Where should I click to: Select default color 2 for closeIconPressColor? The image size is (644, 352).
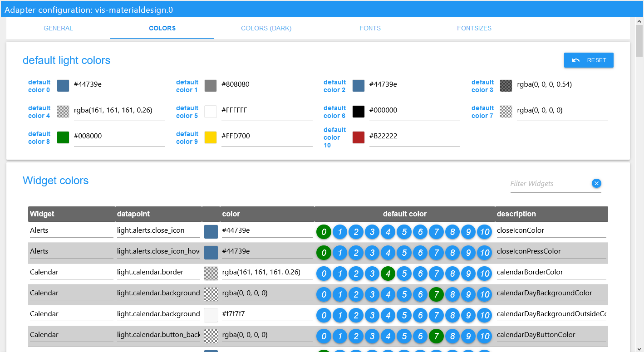(x=356, y=253)
